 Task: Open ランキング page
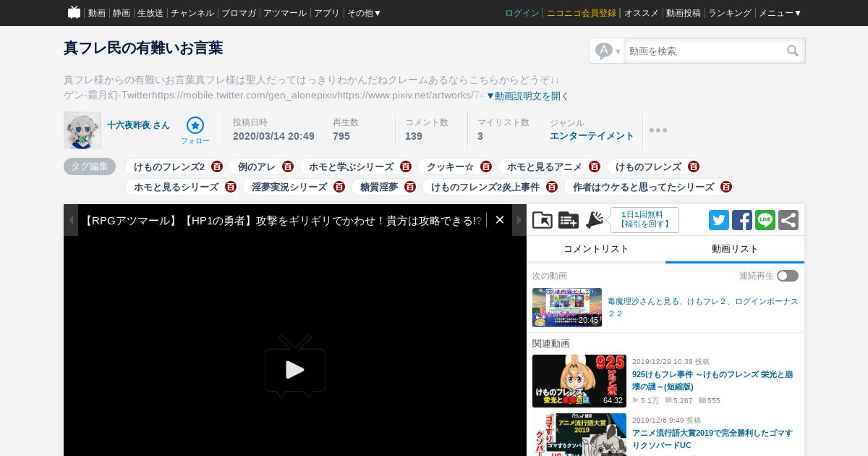point(730,13)
